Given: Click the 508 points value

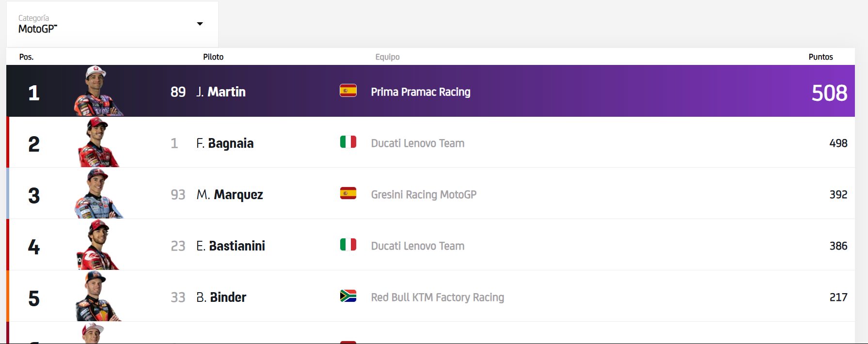Looking at the screenshot, I should (829, 93).
